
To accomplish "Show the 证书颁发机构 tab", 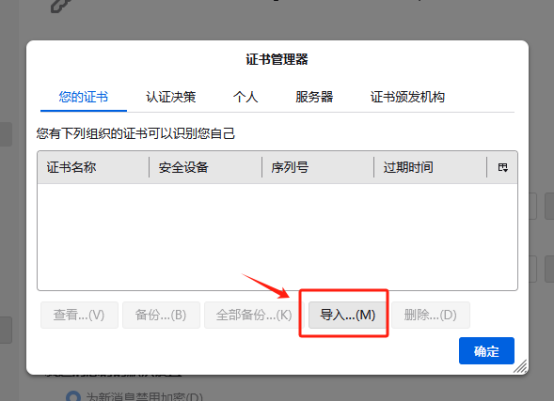I will pos(407,97).
